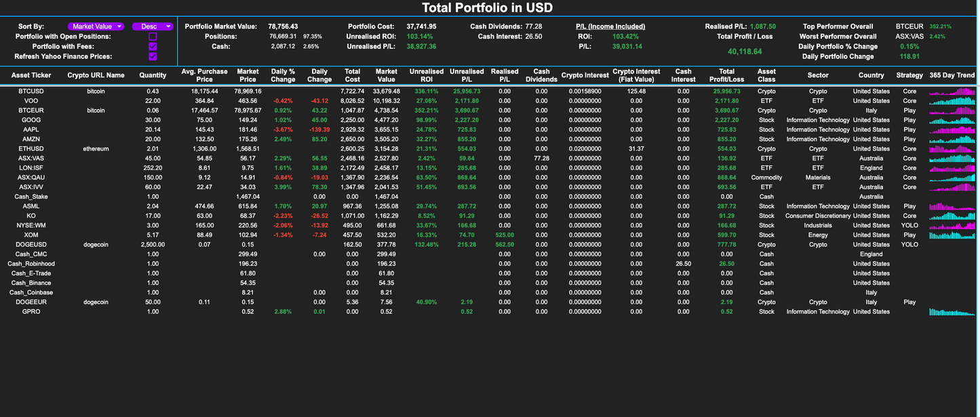
Task: Select the LON:ISF trend sparkline
Action: coord(952,167)
